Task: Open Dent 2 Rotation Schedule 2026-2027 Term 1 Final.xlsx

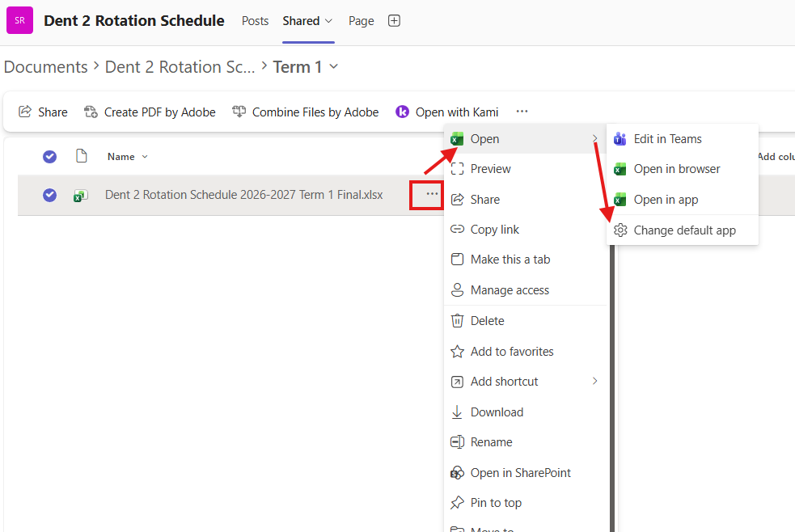Action: pyautogui.click(x=244, y=195)
